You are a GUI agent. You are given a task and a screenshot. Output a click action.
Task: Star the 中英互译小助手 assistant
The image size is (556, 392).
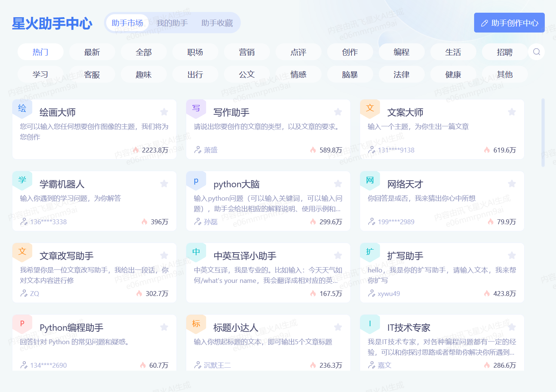click(338, 256)
